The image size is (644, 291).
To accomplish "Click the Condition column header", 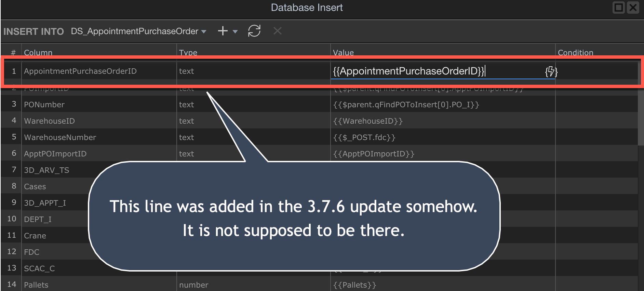I will tap(575, 52).
